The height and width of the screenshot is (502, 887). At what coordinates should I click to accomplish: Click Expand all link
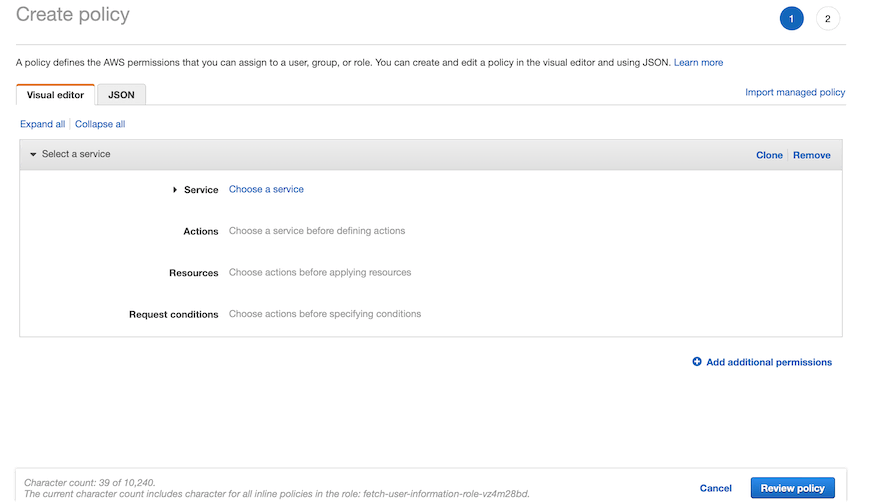coord(43,124)
